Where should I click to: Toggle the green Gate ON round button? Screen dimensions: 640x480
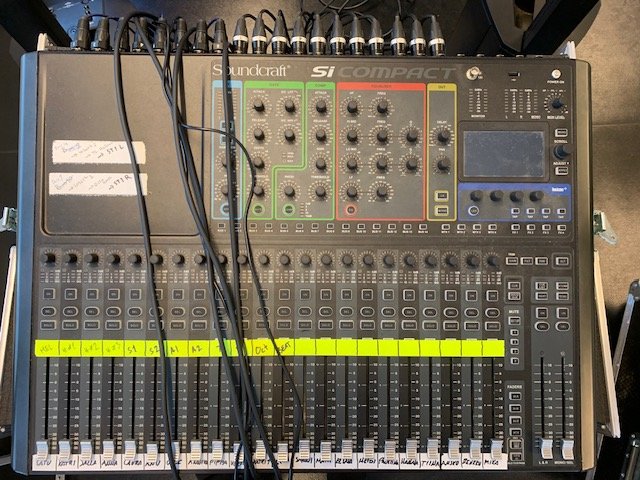(x=258, y=210)
